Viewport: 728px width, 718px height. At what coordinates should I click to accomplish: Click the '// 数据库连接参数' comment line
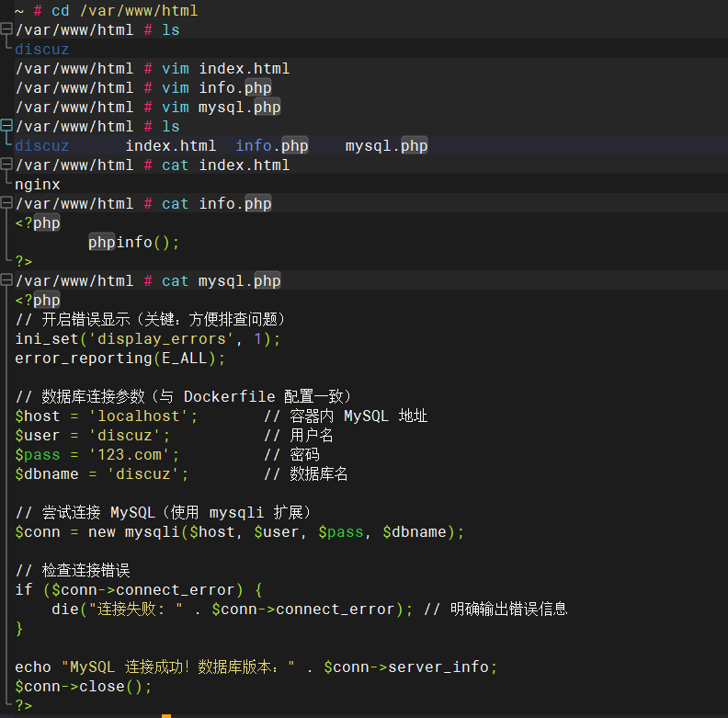[x=184, y=396]
